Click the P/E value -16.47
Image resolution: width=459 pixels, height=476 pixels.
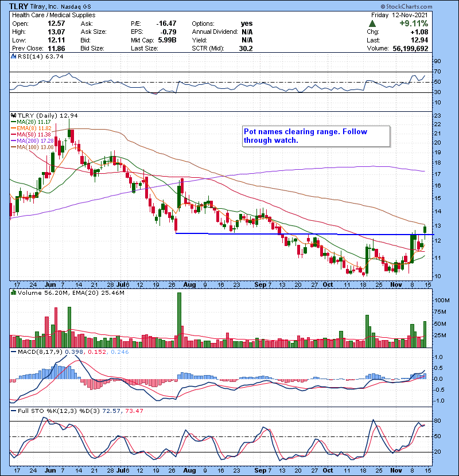pyautogui.click(x=166, y=24)
